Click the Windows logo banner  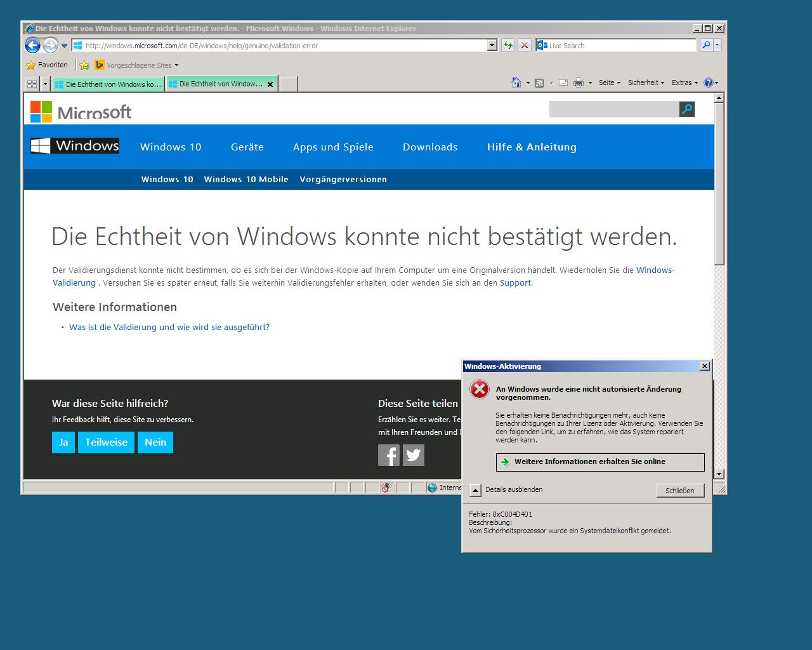coord(75,145)
